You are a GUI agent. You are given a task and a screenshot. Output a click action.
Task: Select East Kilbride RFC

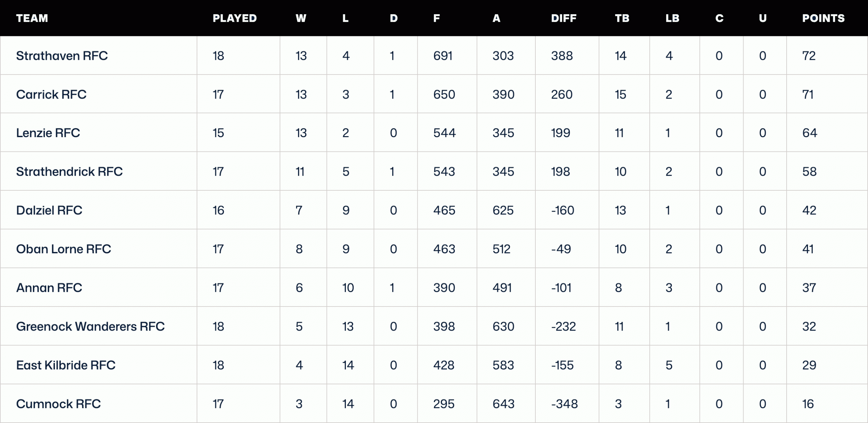click(x=66, y=365)
